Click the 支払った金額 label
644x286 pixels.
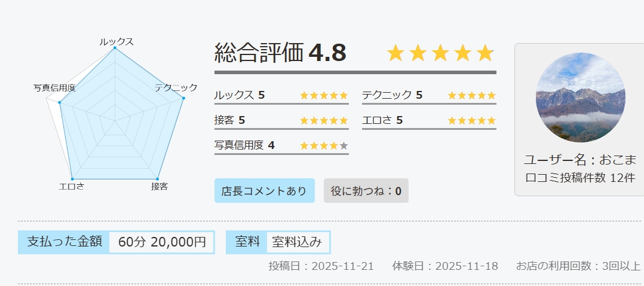point(65,242)
